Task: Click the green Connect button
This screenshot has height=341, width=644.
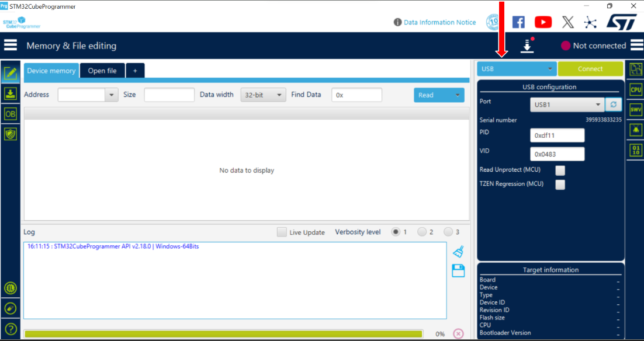Action: pos(590,69)
